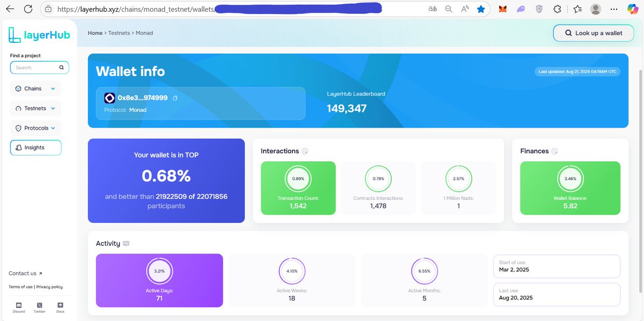Toggle the blue favorites star
This screenshot has height=321, width=644.
481,9
